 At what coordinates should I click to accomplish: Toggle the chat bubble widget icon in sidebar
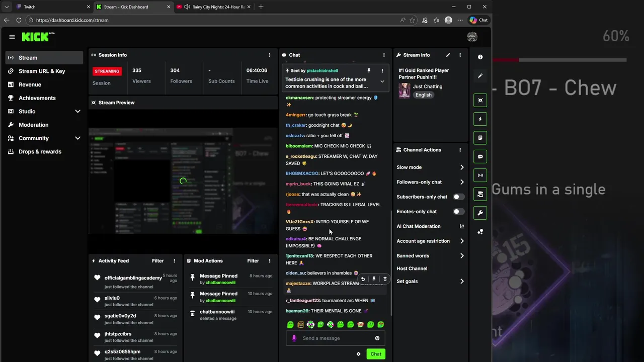coord(480,157)
